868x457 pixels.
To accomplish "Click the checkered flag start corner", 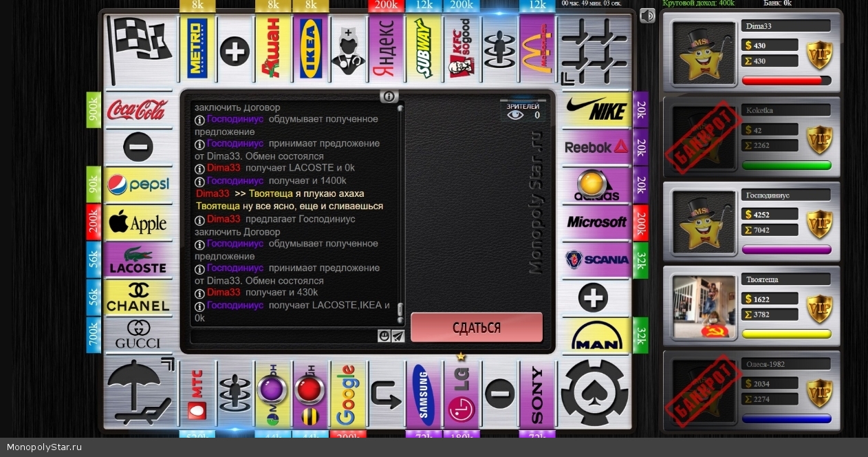I will 141,52.
